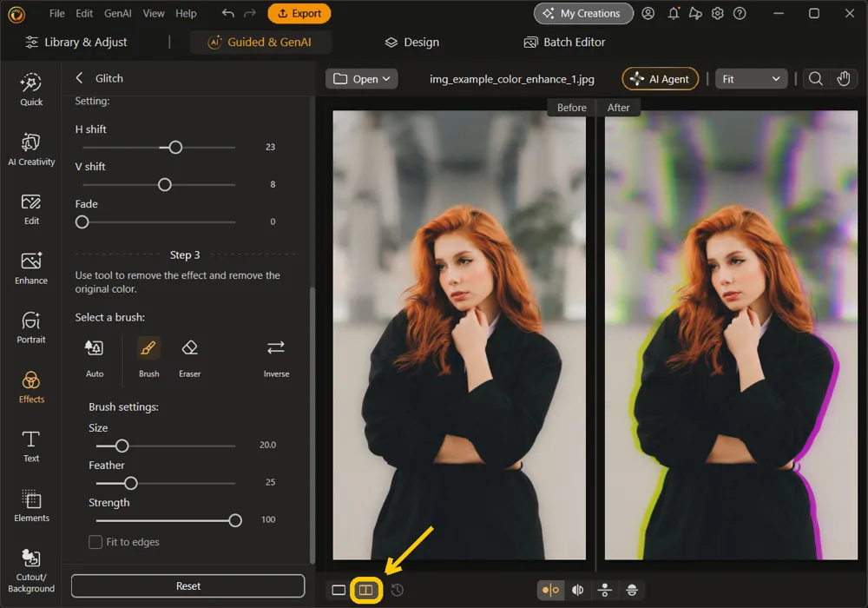Select the Brush tool
868x608 pixels.
[148, 358]
